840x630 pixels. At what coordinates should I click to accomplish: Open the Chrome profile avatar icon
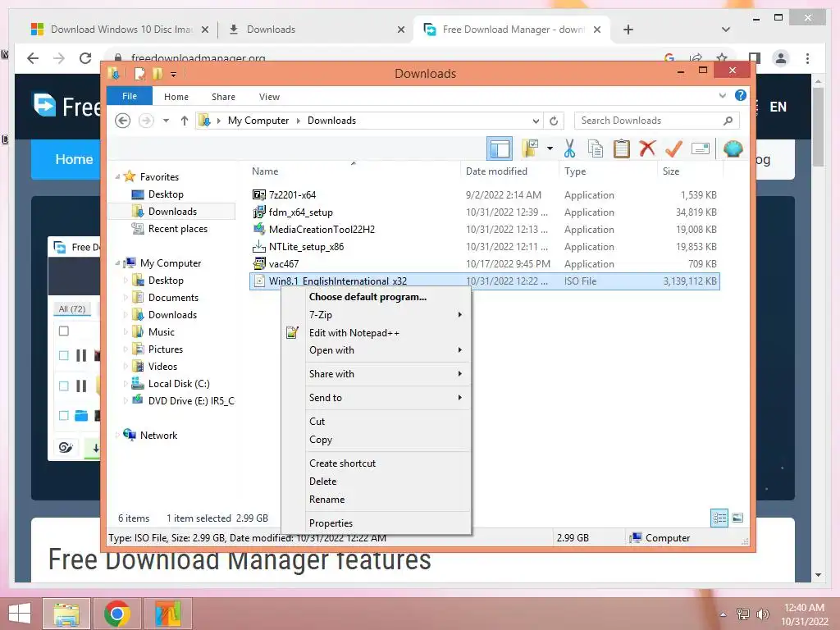click(781, 58)
